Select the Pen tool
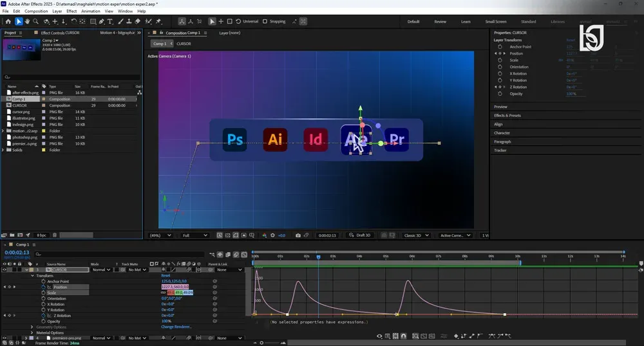Screen dimensions: 644x346 coord(102,21)
